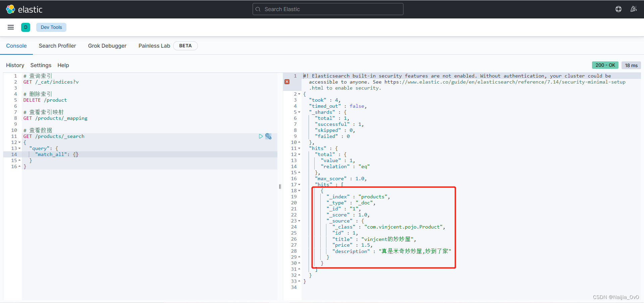Open the newsfeed notifications icon
This screenshot has width=644, height=303.
(634, 9)
